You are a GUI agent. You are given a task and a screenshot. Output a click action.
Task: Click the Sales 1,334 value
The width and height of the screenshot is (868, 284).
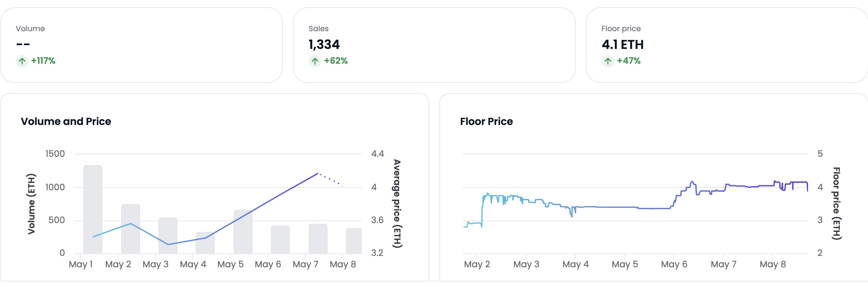click(324, 44)
